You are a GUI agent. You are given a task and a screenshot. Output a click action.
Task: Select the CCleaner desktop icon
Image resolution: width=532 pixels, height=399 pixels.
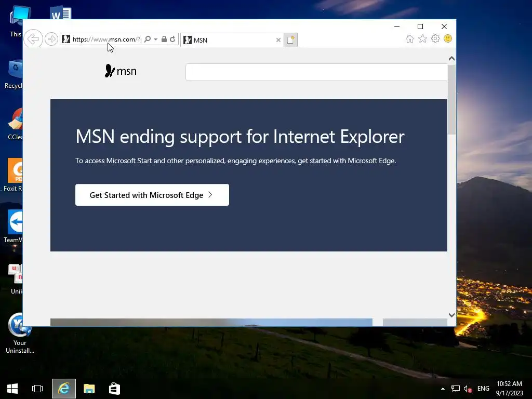[15, 124]
